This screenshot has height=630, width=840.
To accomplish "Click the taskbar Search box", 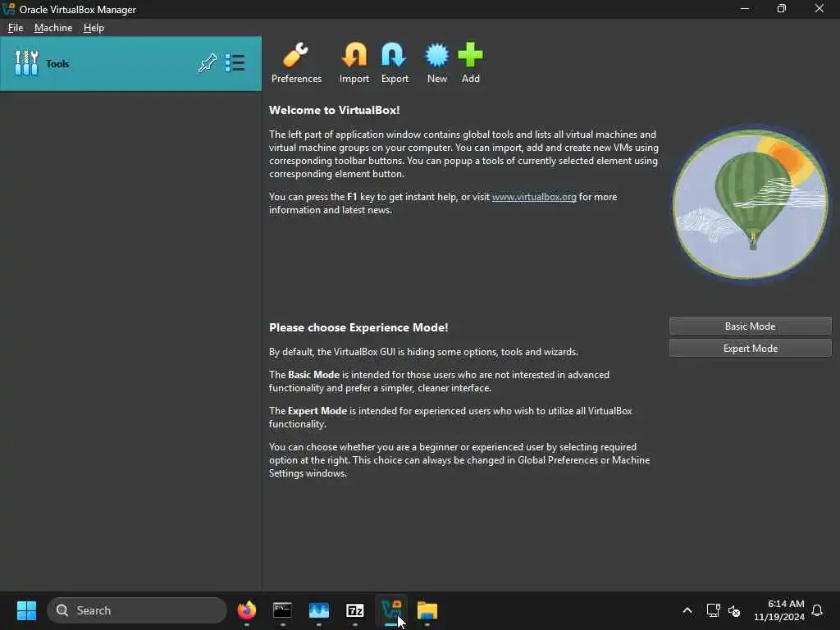I will 137,610.
